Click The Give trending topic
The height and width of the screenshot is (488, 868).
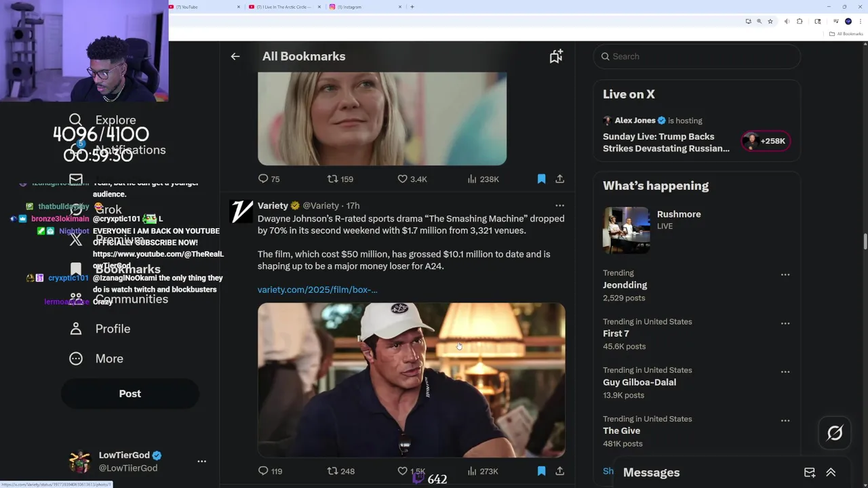click(621, 430)
